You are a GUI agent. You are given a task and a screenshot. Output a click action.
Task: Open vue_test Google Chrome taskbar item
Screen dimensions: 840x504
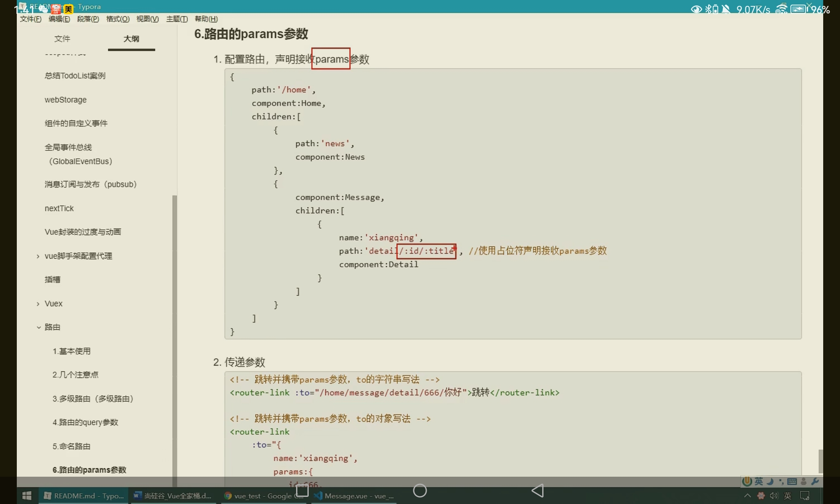pos(264,496)
